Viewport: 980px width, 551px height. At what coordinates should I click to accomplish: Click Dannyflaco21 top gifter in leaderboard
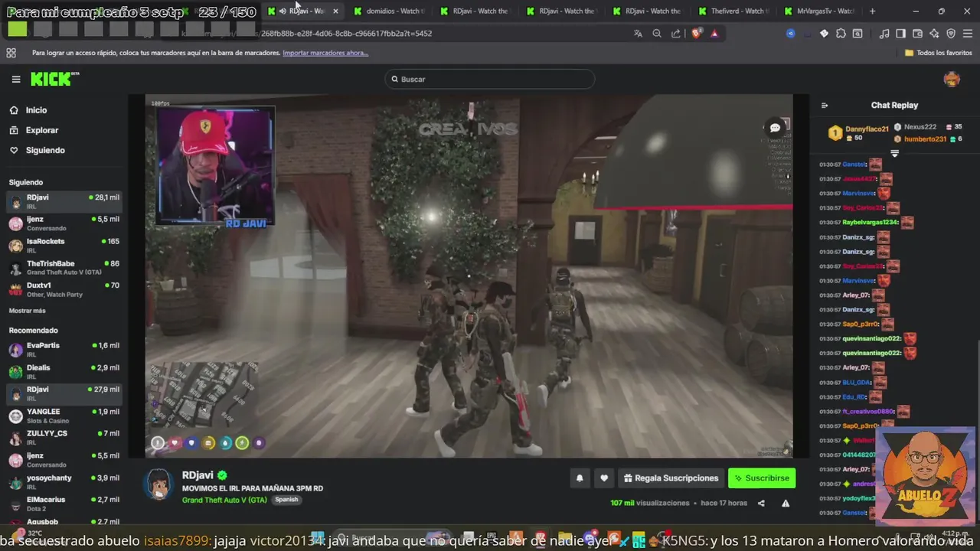(867, 129)
